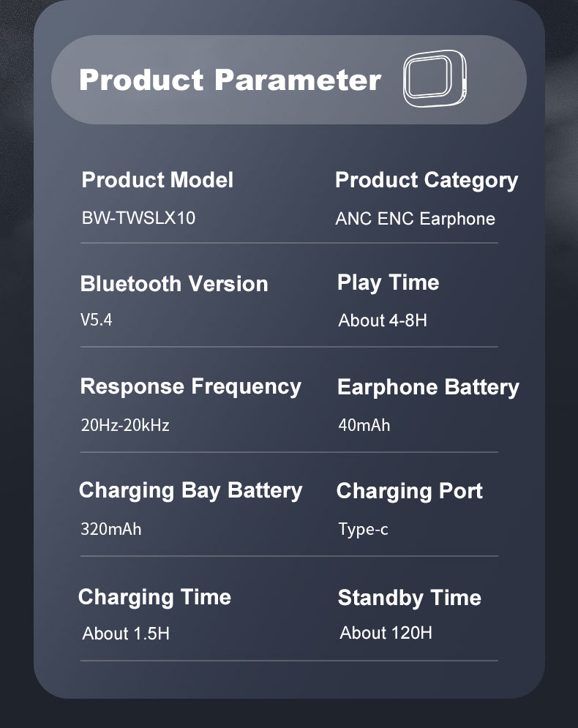Select the Play Time heading
The height and width of the screenshot is (728, 578).
click(x=388, y=282)
